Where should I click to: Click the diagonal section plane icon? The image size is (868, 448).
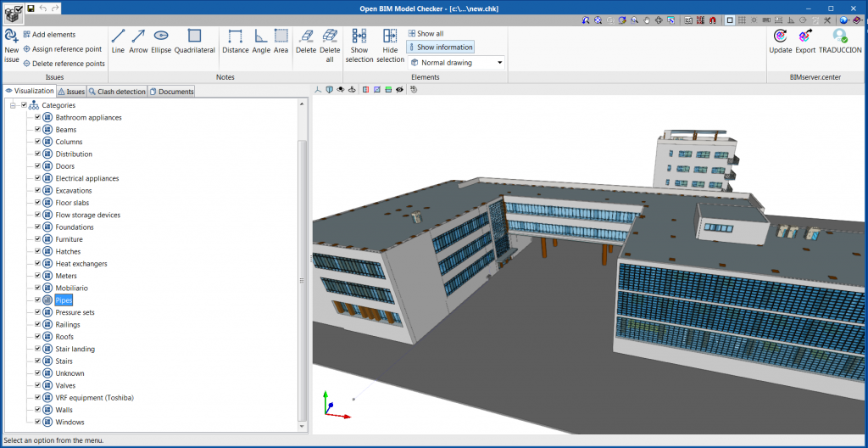(x=377, y=90)
